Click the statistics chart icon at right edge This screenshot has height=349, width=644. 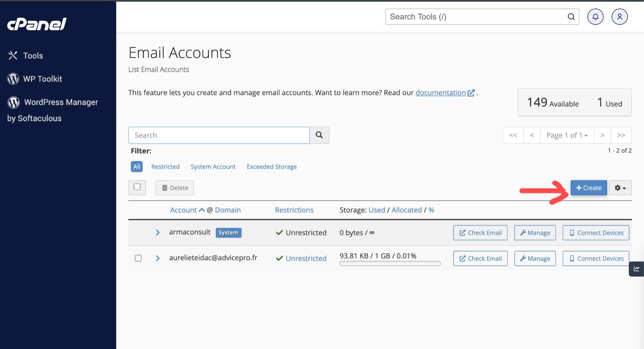coord(636,269)
